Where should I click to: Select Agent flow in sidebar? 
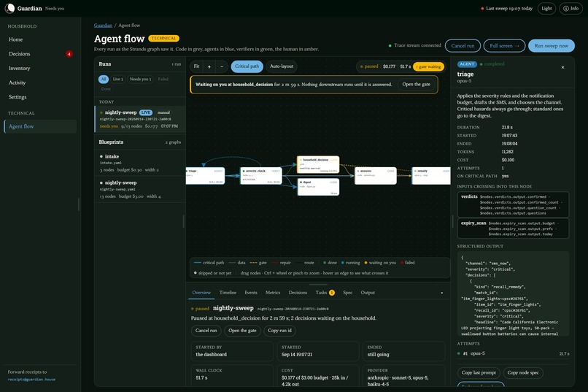tap(40, 126)
